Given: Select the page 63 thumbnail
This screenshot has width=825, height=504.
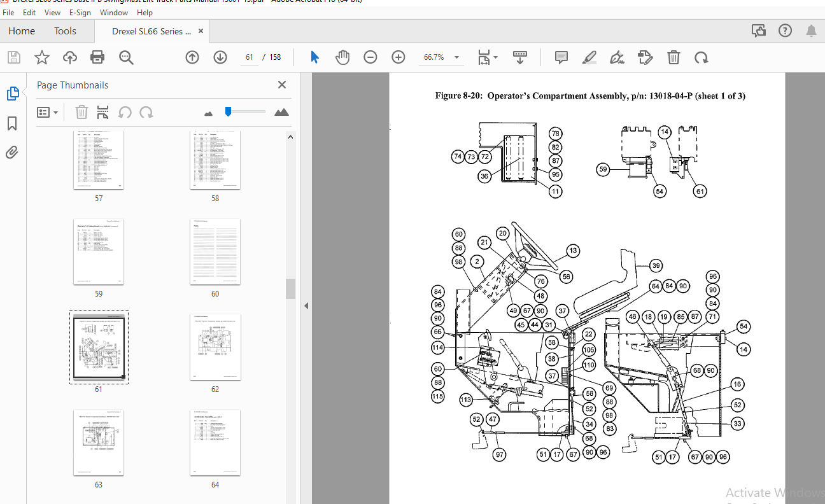Looking at the screenshot, I should pyautogui.click(x=99, y=443).
